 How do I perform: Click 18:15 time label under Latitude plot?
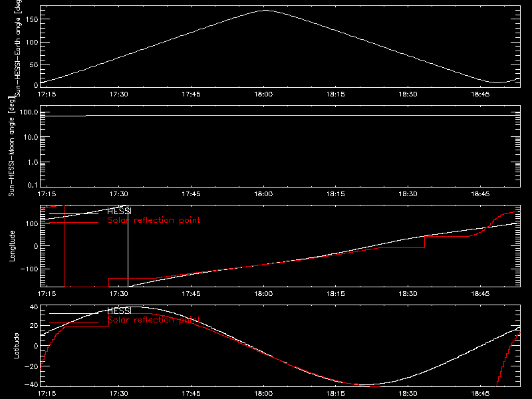[336, 394]
